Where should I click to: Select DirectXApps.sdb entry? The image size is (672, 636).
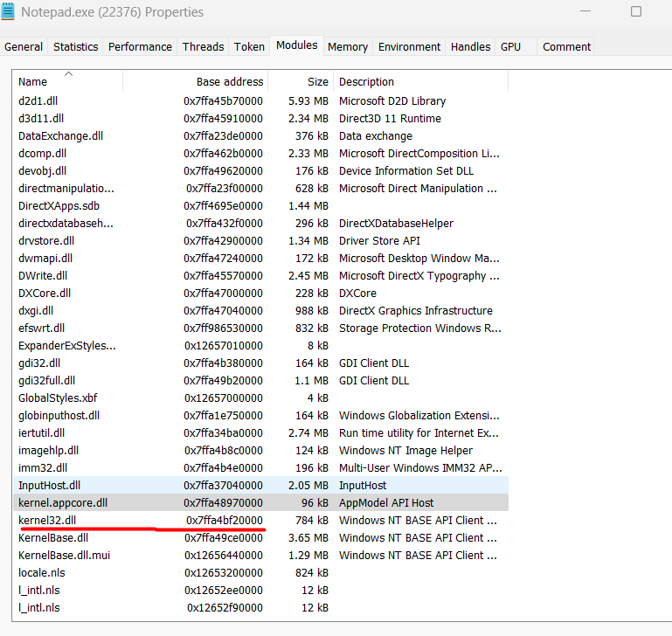click(x=261, y=206)
